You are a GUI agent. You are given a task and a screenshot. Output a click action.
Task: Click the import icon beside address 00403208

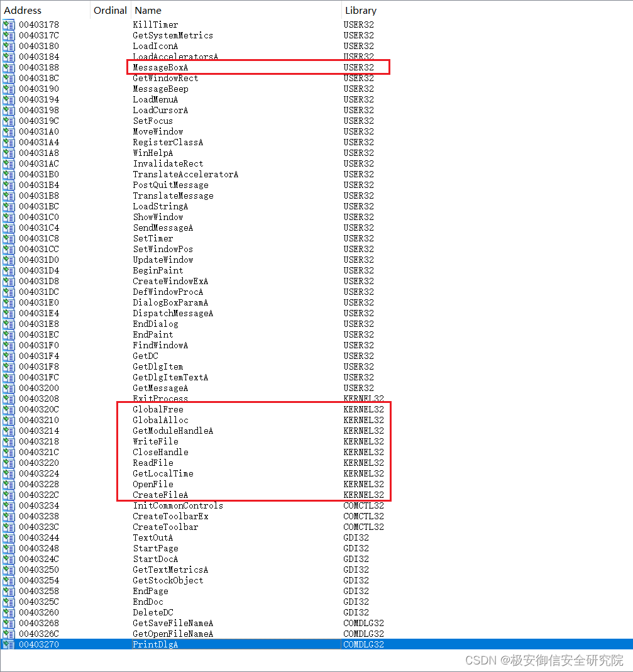[x=9, y=399]
